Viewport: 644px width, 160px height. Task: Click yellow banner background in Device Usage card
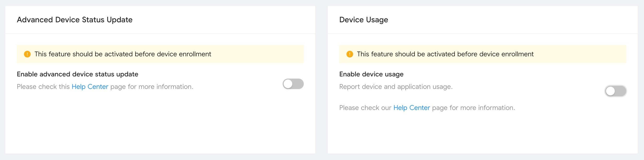[580, 54]
